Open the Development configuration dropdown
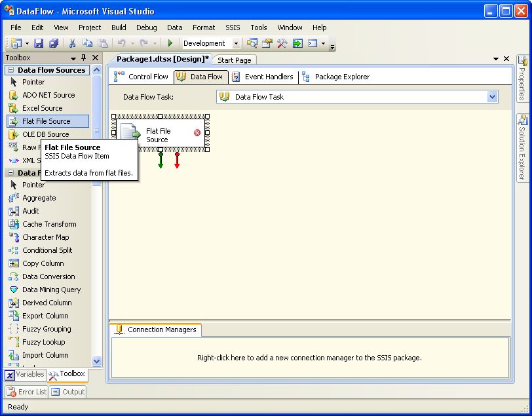 [x=236, y=44]
